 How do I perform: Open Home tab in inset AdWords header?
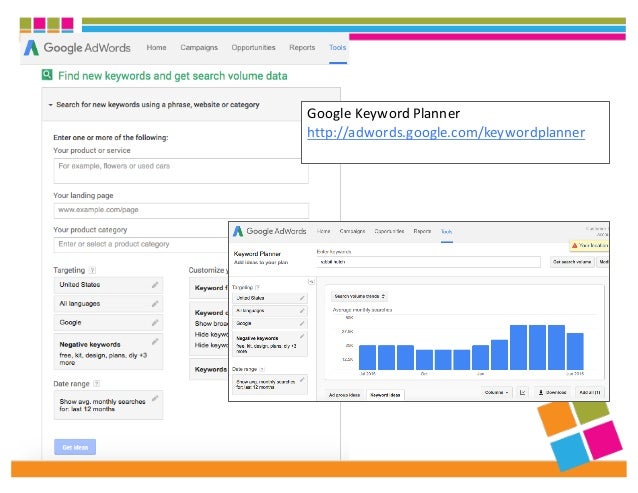pyautogui.click(x=323, y=231)
